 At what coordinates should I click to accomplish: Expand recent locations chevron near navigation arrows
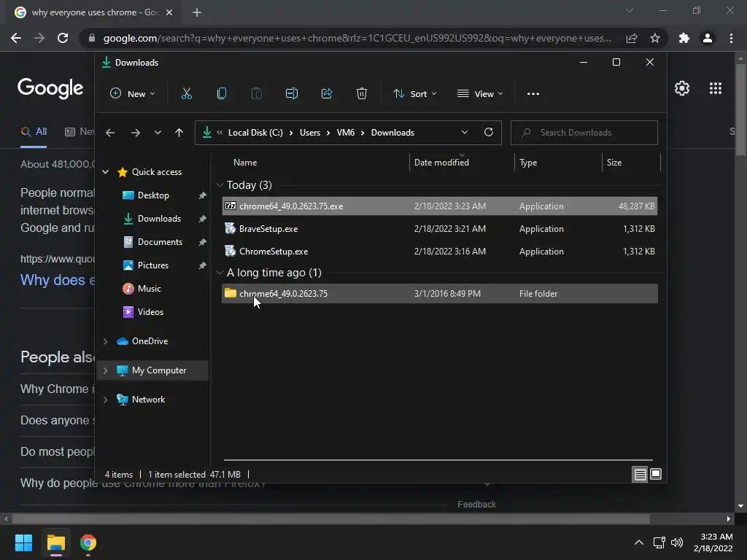click(x=158, y=133)
